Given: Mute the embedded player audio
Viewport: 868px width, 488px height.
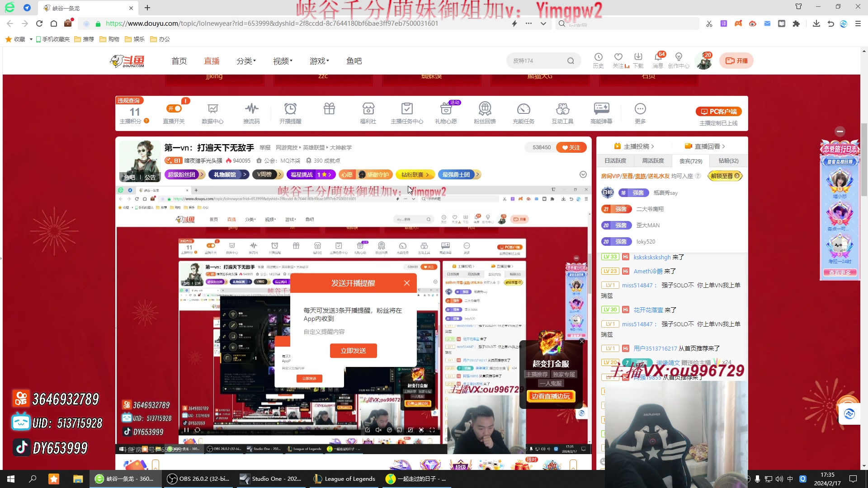Looking at the screenshot, I should pyautogui.click(x=378, y=430).
